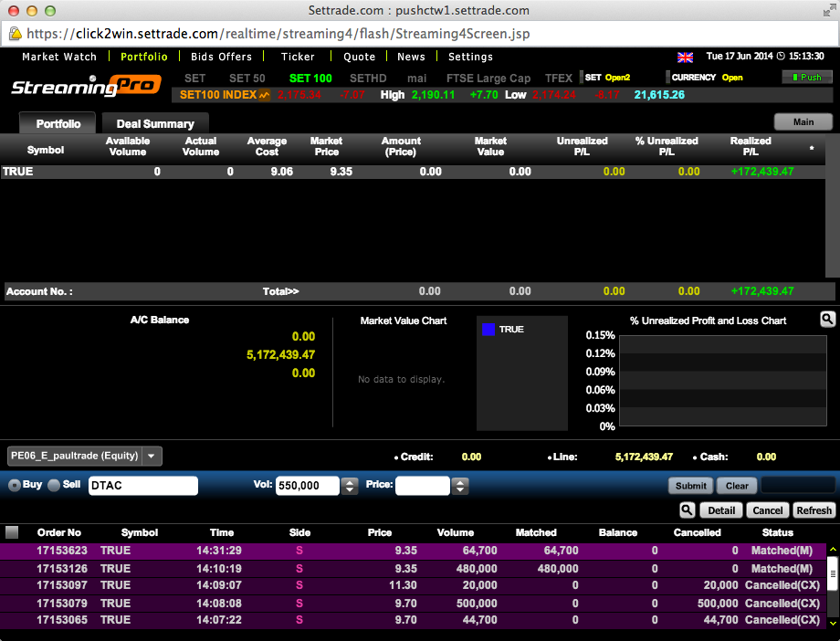Click the Order No column header
Screen dimensions: 840x641
pyautogui.click(x=59, y=532)
